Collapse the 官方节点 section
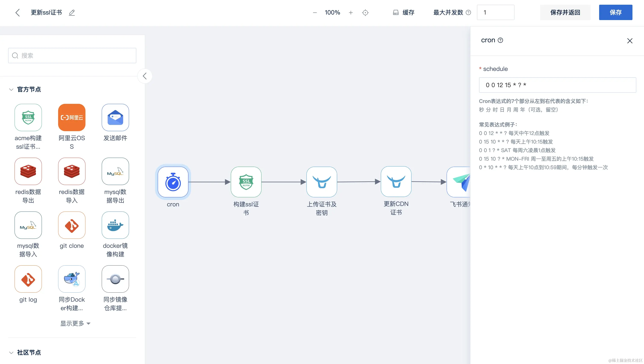 click(x=11, y=90)
